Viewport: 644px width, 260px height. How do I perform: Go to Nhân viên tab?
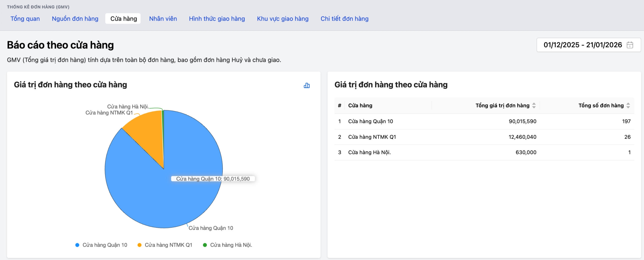click(163, 19)
